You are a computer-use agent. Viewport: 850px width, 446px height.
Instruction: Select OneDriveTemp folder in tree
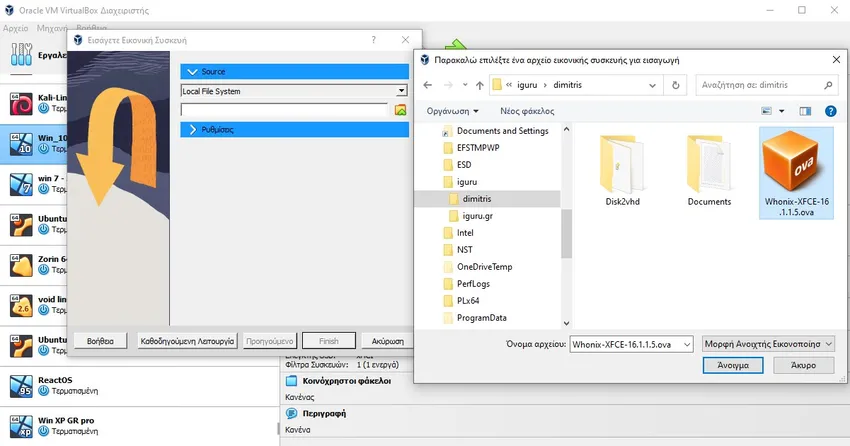pos(485,267)
